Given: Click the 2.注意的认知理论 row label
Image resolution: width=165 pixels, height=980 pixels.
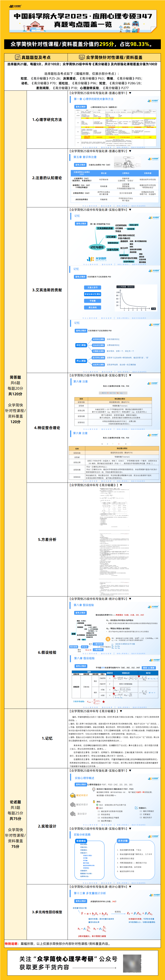Looking at the screenshot, I should (x=47, y=178).
